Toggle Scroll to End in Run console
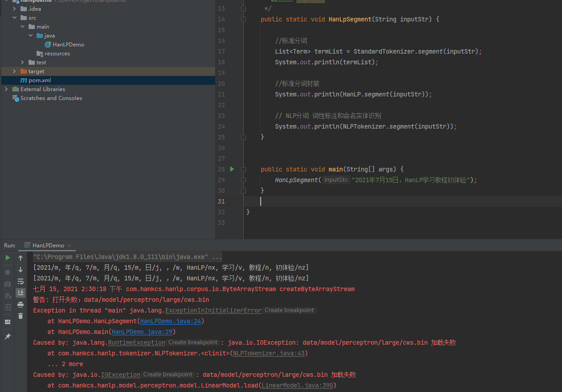Viewport: 562px width, 392px height. [x=21, y=293]
